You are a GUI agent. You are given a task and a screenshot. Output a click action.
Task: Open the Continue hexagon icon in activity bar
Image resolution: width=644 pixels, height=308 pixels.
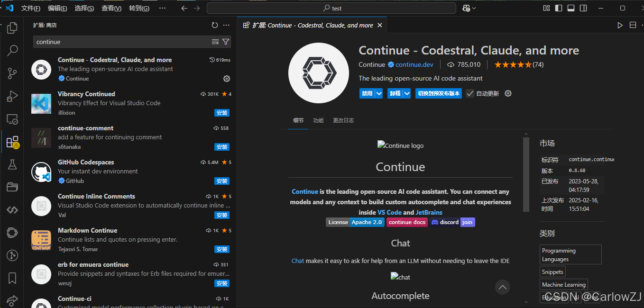point(12,233)
